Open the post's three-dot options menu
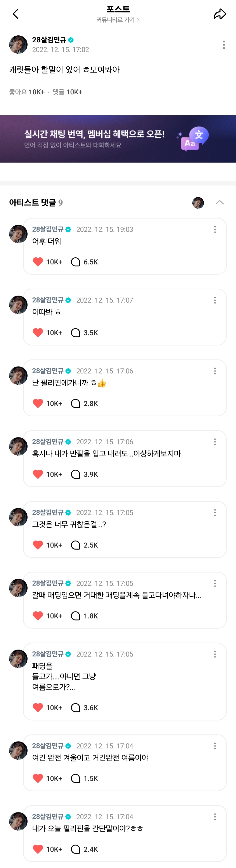The height and width of the screenshot is (868, 236). [224, 45]
